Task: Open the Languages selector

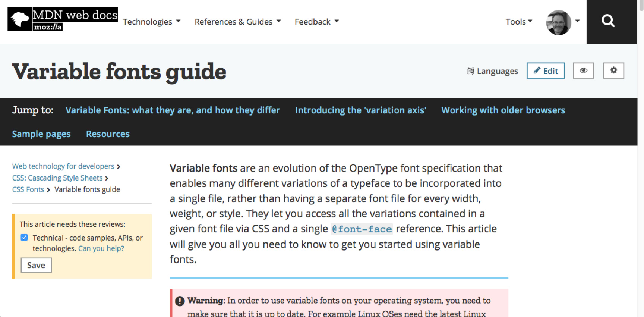Action: click(x=493, y=71)
